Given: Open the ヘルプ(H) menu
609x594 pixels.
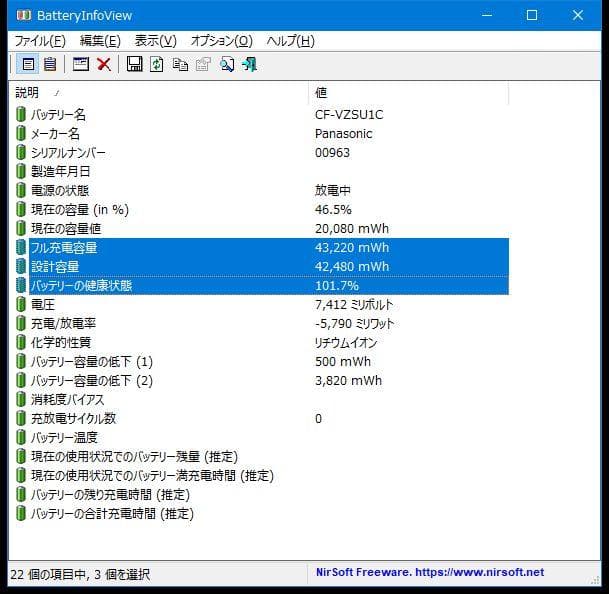Looking at the screenshot, I should (x=291, y=41).
